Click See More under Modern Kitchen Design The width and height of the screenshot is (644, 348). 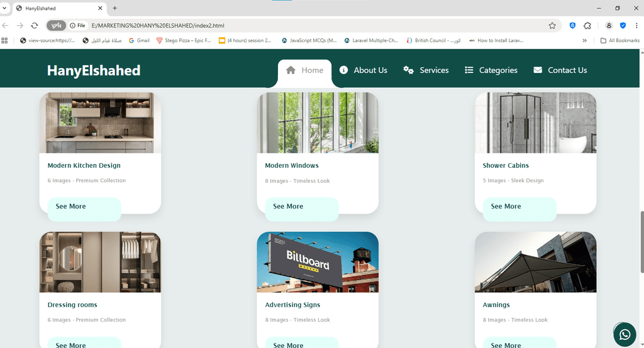(x=71, y=207)
